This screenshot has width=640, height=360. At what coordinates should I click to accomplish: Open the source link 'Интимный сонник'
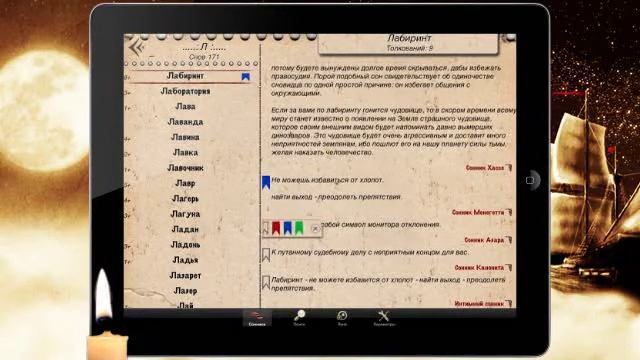coord(479,304)
